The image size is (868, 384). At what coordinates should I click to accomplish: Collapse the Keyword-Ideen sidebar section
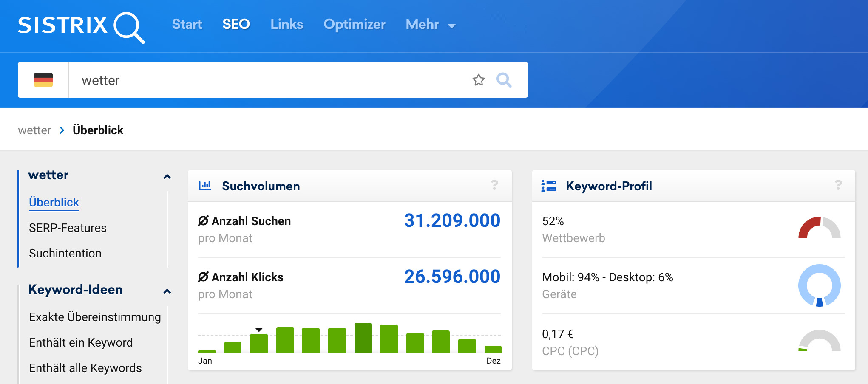pos(167,291)
